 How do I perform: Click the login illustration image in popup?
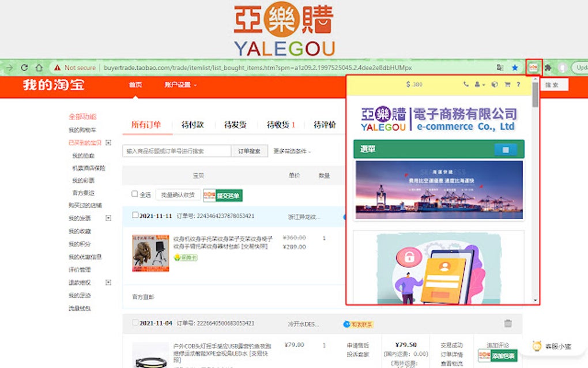pos(439,268)
